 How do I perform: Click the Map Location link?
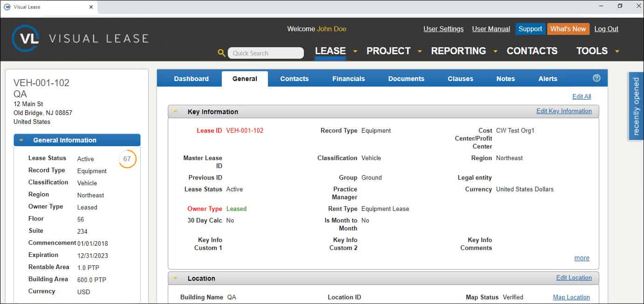point(571,297)
